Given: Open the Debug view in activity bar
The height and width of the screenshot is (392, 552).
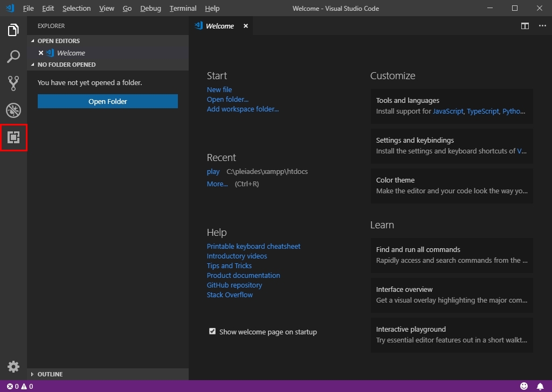Looking at the screenshot, I should (x=13, y=110).
